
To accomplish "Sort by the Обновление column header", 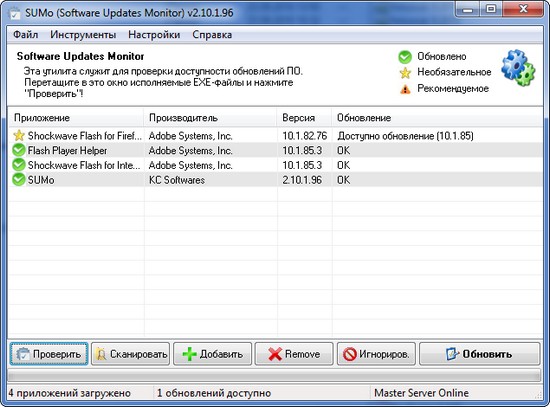I will click(437, 118).
